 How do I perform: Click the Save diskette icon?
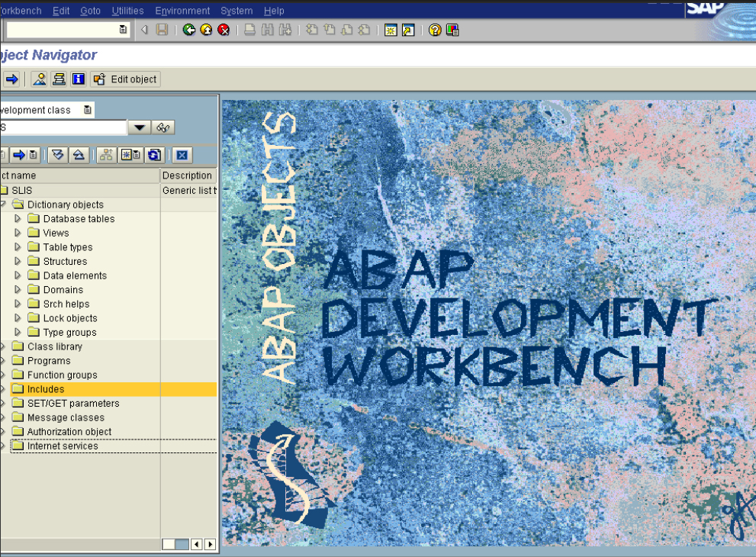(x=162, y=30)
